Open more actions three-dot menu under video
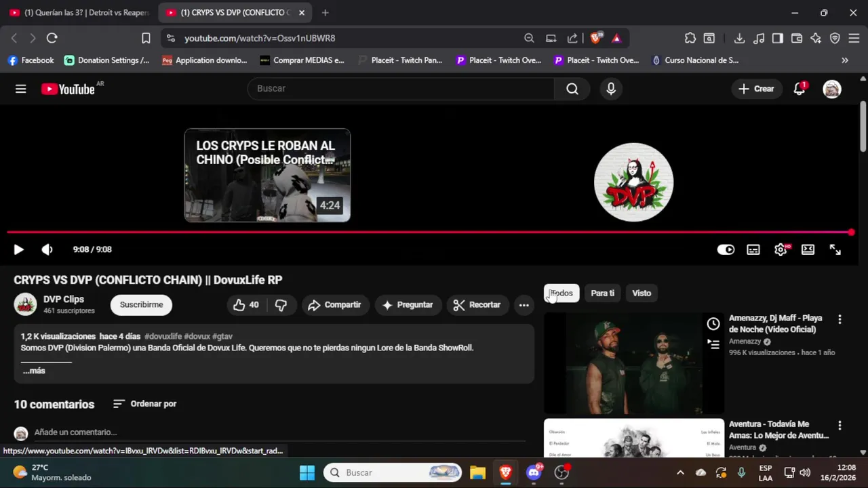Image resolution: width=868 pixels, height=488 pixels. (x=524, y=305)
